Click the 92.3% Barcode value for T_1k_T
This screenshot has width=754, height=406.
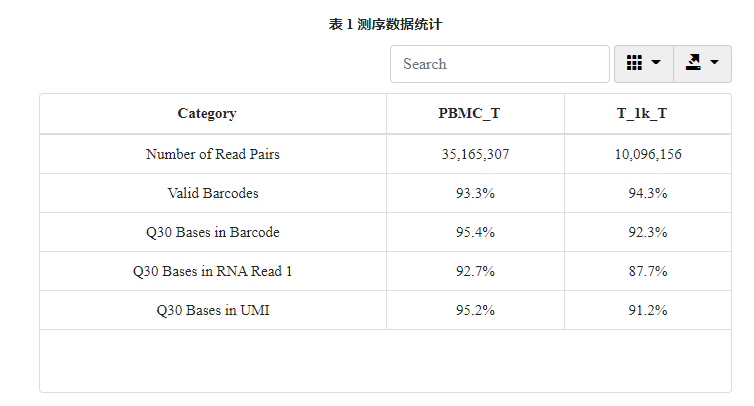pyautogui.click(x=648, y=232)
